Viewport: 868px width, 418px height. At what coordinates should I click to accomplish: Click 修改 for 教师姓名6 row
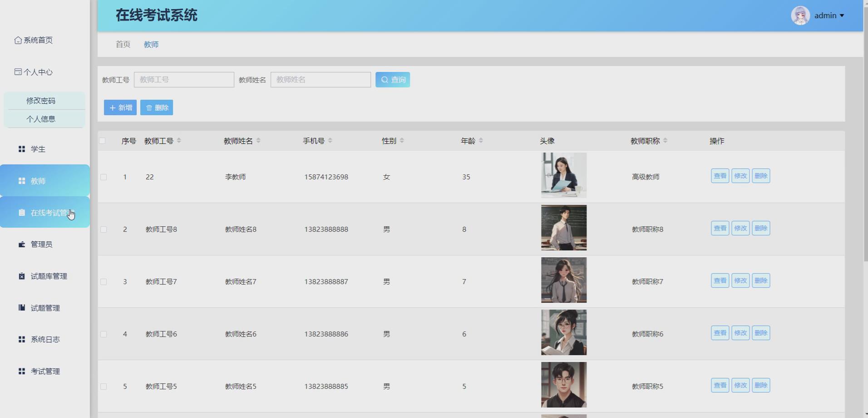click(740, 333)
